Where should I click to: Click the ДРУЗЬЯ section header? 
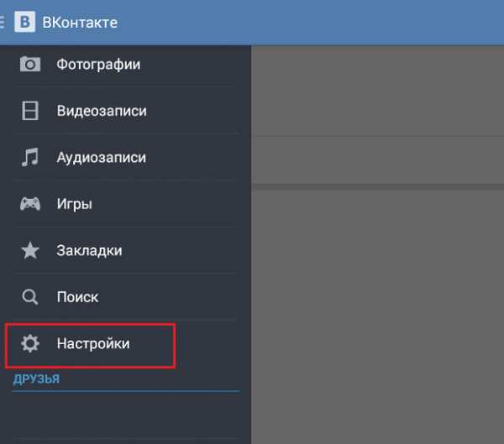36,379
